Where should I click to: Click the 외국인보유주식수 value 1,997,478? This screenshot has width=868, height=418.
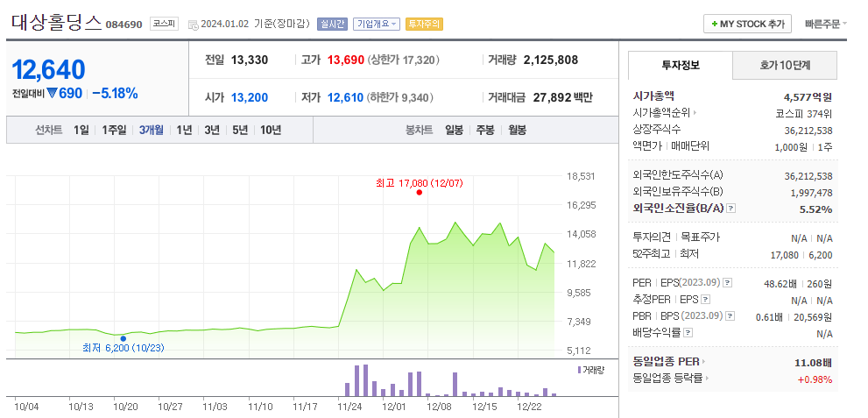tap(812, 192)
